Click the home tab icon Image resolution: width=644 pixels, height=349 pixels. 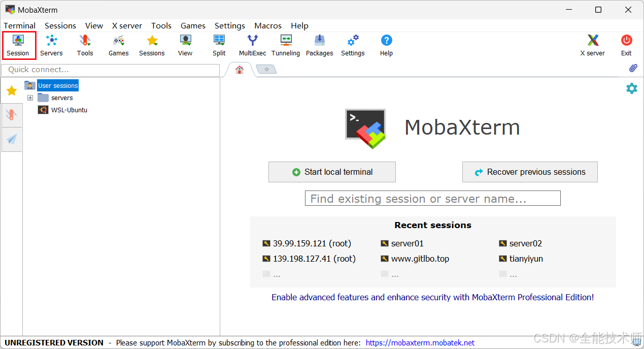tap(240, 70)
